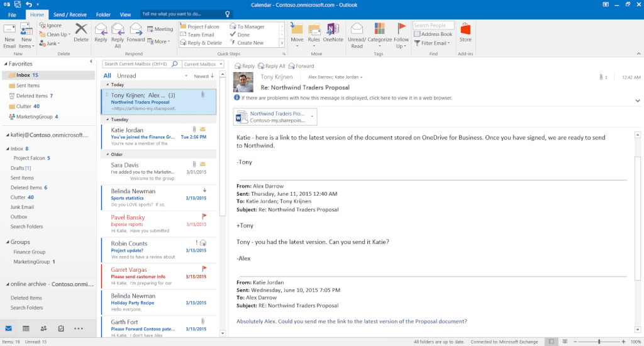Click zoom out minus button
644x346 pixels.
click(575, 342)
